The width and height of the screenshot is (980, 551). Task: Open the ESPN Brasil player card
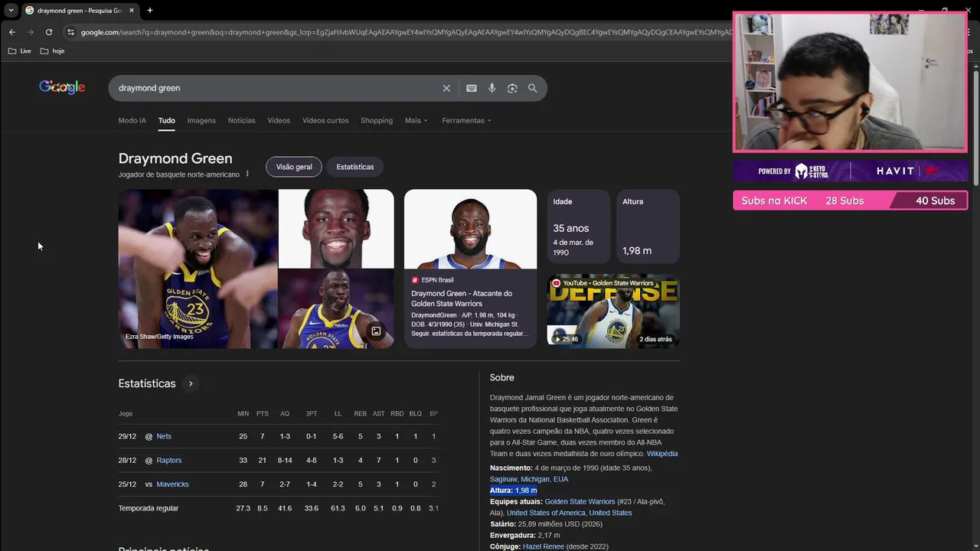(x=470, y=269)
